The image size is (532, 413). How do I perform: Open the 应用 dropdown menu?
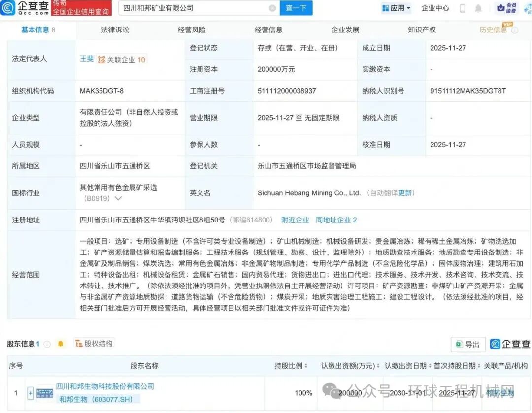(x=396, y=8)
